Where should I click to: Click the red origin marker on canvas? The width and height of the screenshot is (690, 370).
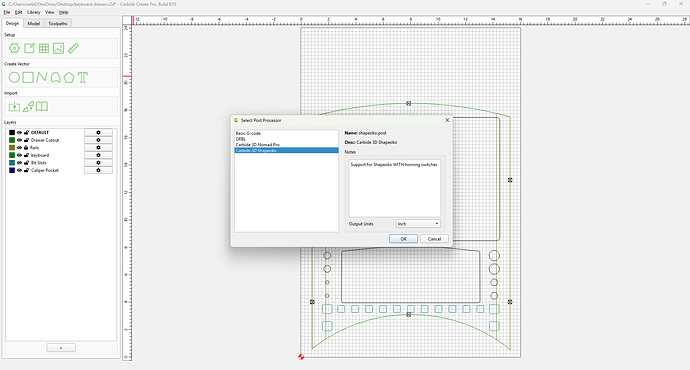point(301,357)
